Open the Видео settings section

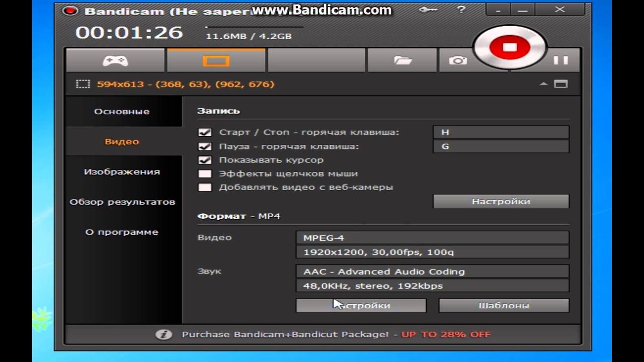coord(122,141)
